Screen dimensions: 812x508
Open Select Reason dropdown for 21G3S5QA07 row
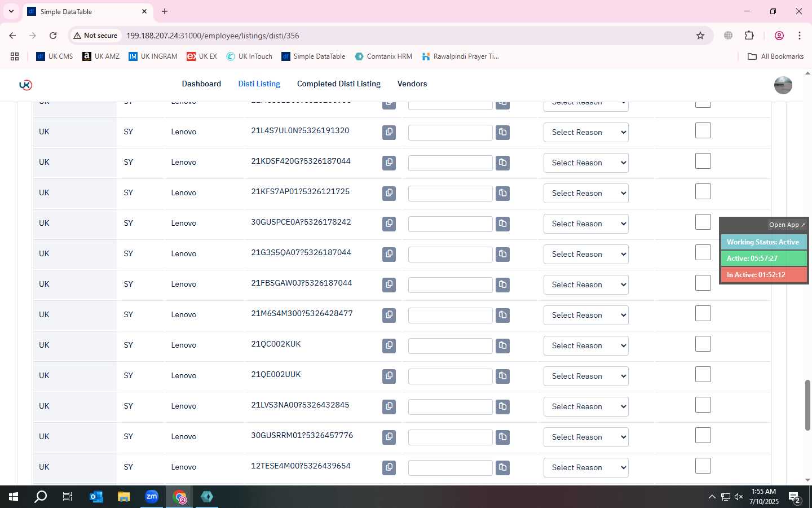pos(586,254)
